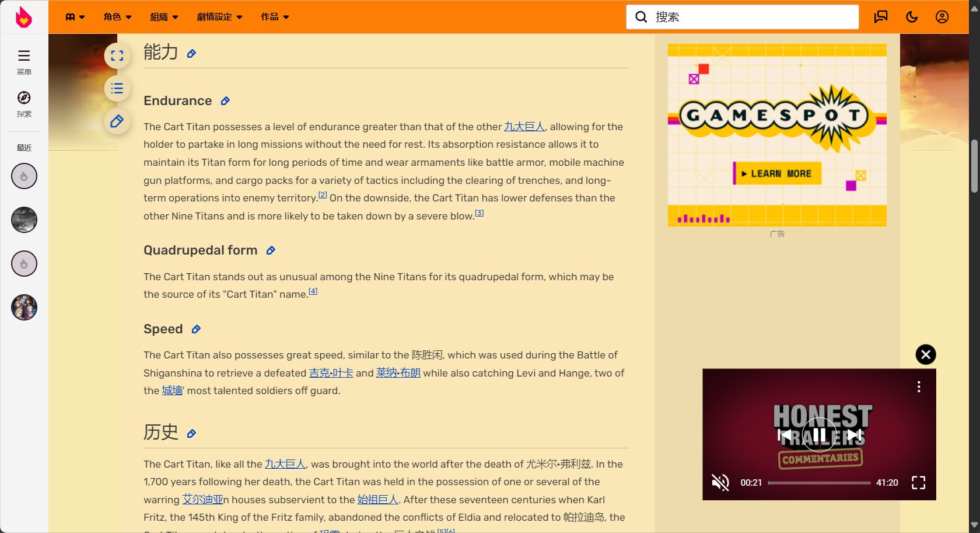Follow the 吉克·叶卡 link
This screenshot has width=980, height=533.
[331, 373]
